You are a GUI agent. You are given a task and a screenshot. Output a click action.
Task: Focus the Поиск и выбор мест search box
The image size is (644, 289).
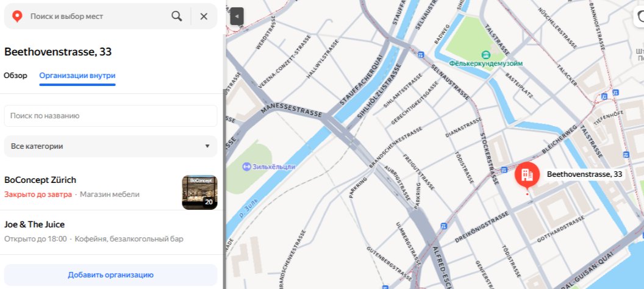[99, 16]
